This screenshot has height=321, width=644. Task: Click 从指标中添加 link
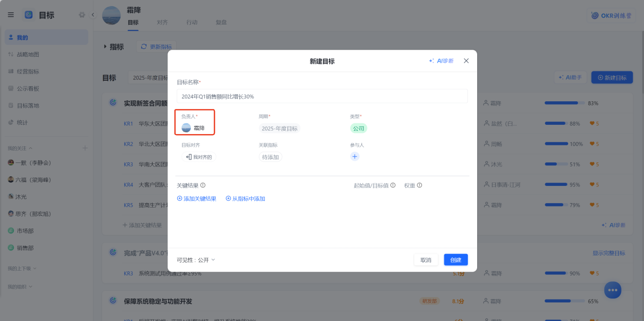tap(245, 199)
